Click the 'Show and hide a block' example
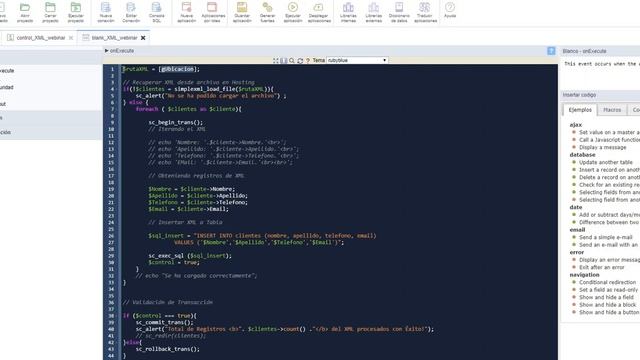640x360 pixels. point(607,304)
